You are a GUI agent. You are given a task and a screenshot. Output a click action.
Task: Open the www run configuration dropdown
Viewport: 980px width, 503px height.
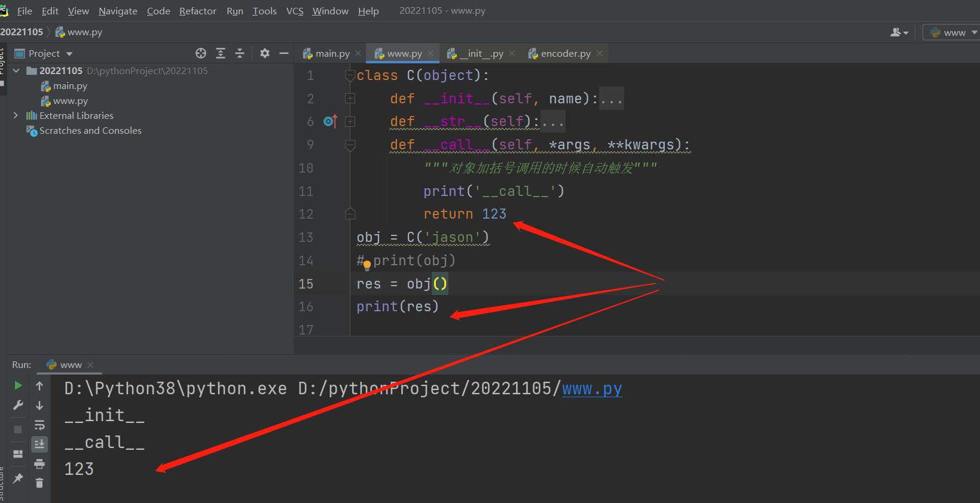pyautogui.click(x=951, y=32)
